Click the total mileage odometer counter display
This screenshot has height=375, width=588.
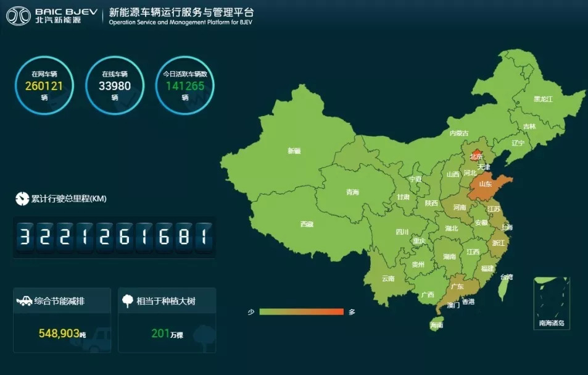pyautogui.click(x=115, y=237)
